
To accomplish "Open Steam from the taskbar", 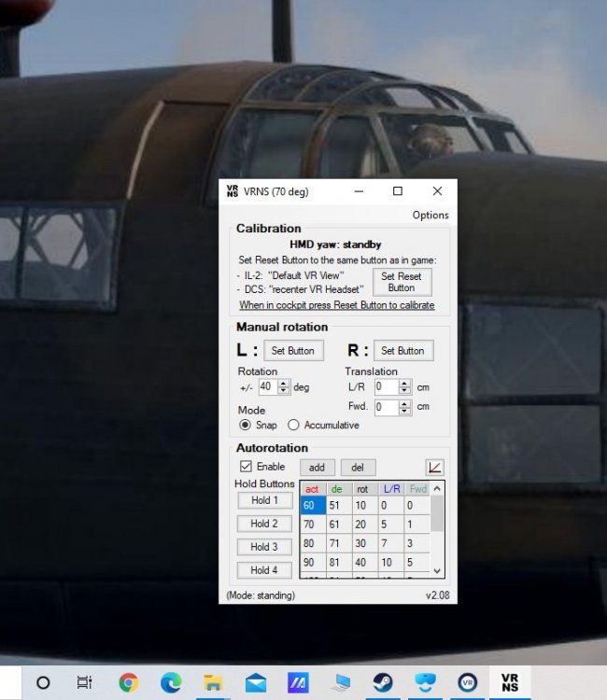I will pyautogui.click(x=383, y=683).
